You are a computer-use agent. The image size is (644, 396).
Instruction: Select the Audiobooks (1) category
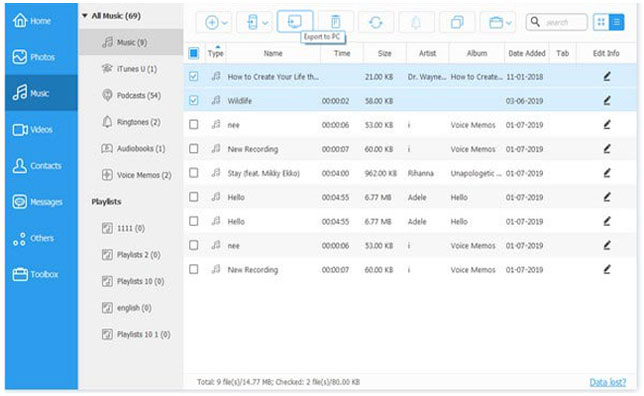coord(131,148)
